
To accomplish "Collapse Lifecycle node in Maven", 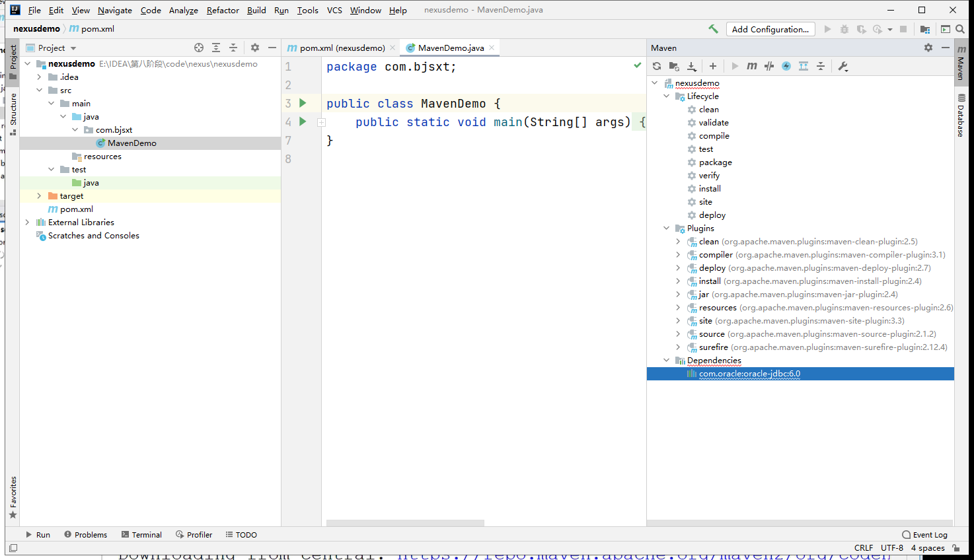I will [667, 96].
